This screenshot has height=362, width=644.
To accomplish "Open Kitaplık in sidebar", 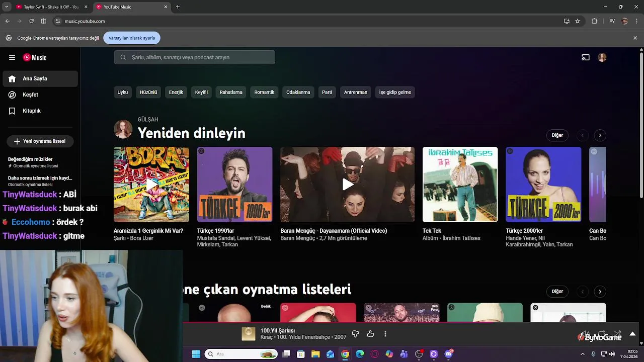I will click(40, 111).
